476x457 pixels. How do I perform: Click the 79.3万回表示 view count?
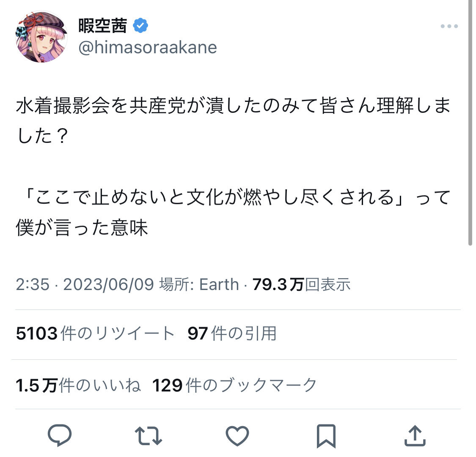[301, 285]
